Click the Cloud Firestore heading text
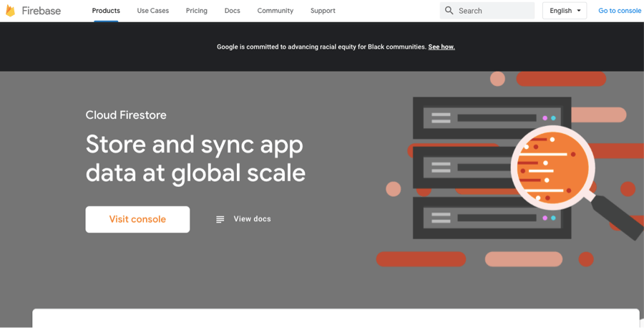 click(126, 115)
